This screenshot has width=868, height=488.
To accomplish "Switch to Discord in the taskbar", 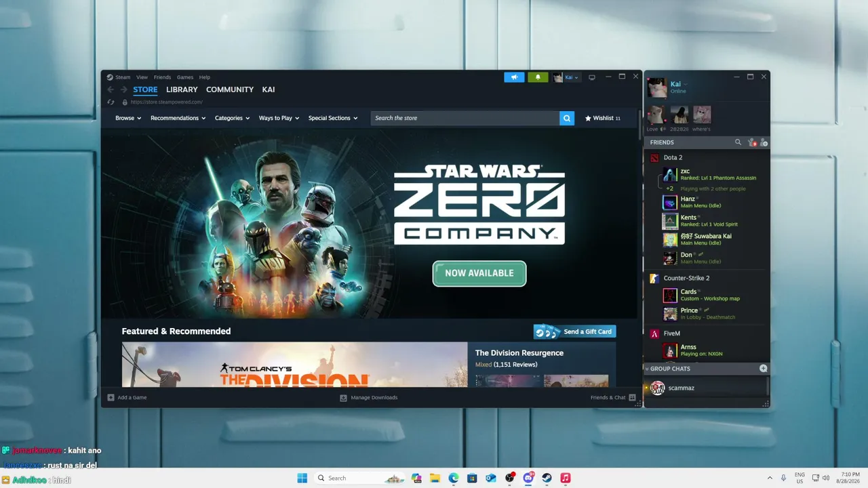I will click(528, 478).
